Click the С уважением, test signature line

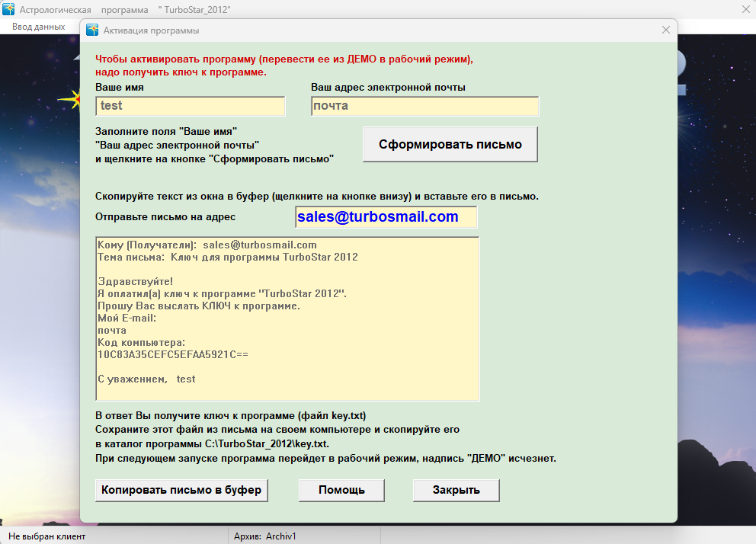[146, 379]
